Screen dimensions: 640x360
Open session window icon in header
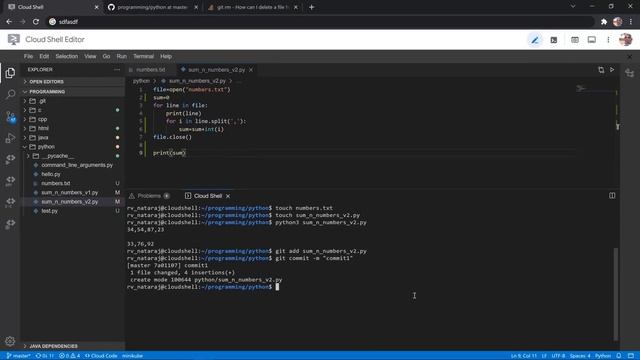point(591,40)
